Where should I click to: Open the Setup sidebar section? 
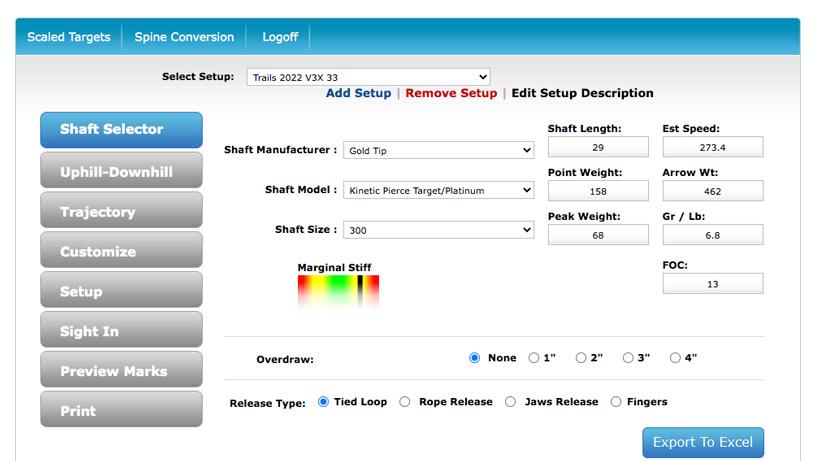coord(121,290)
